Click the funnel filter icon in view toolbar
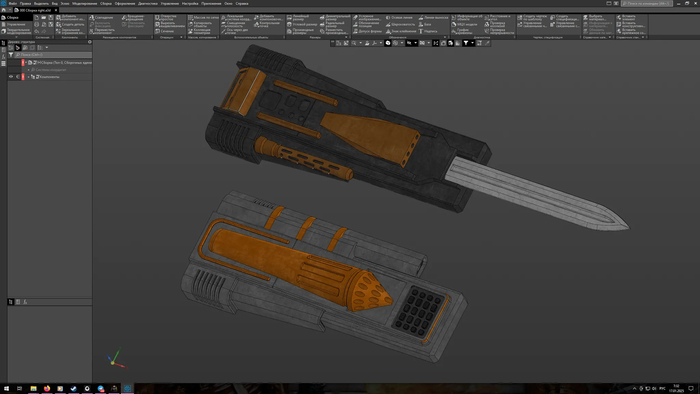 tap(466, 43)
